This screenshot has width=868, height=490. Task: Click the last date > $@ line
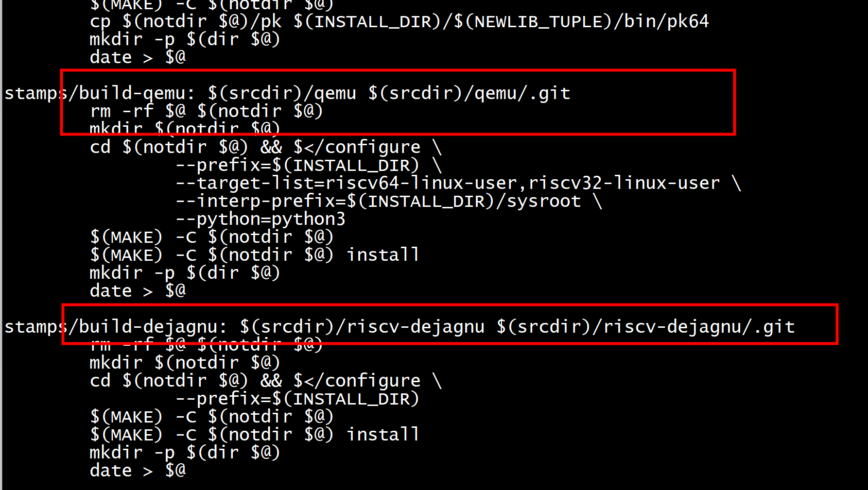click(x=138, y=470)
